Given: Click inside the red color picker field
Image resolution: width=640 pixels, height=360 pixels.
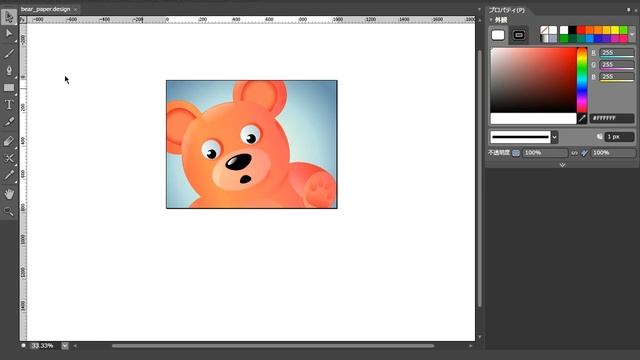Looking at the screenshot, I should point(533,80).
